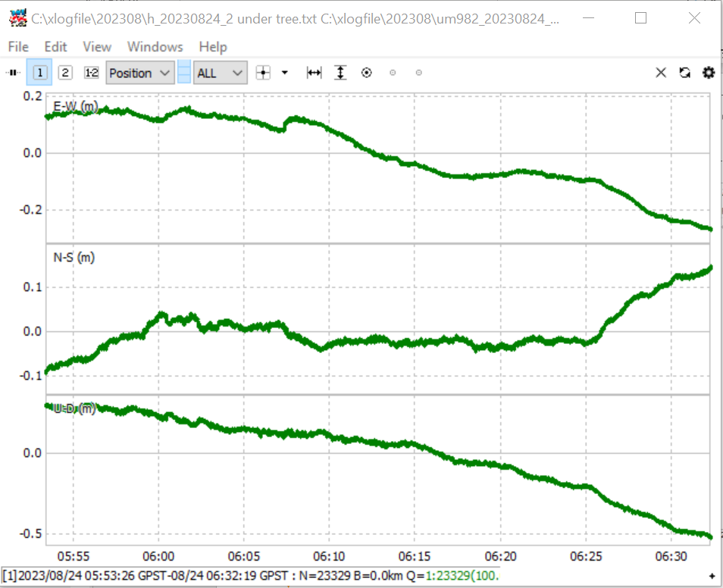Open the ALL quality filter dropdown
This screenshot has width=723, height=588.
click(x=221, y=73)
